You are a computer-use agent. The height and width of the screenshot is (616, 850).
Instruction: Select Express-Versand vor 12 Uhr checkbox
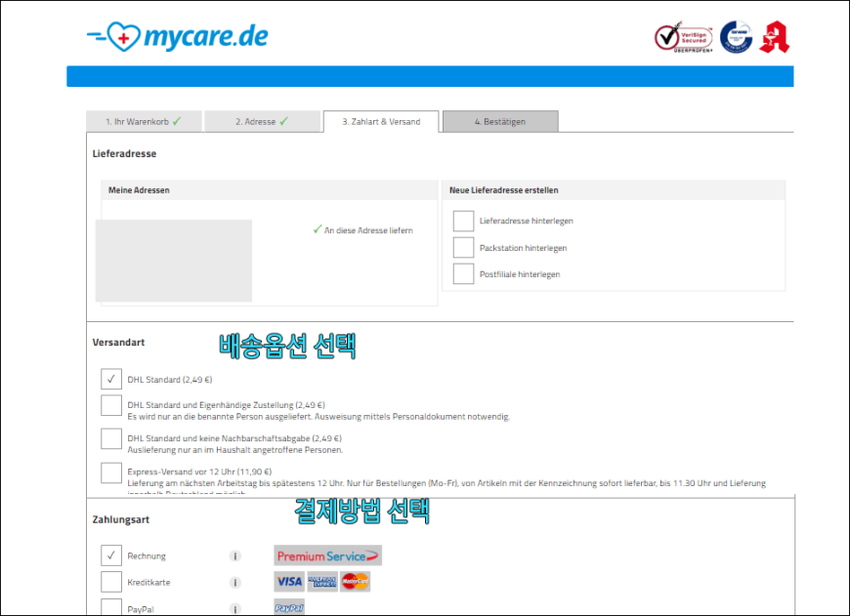(x=111, y=472)
